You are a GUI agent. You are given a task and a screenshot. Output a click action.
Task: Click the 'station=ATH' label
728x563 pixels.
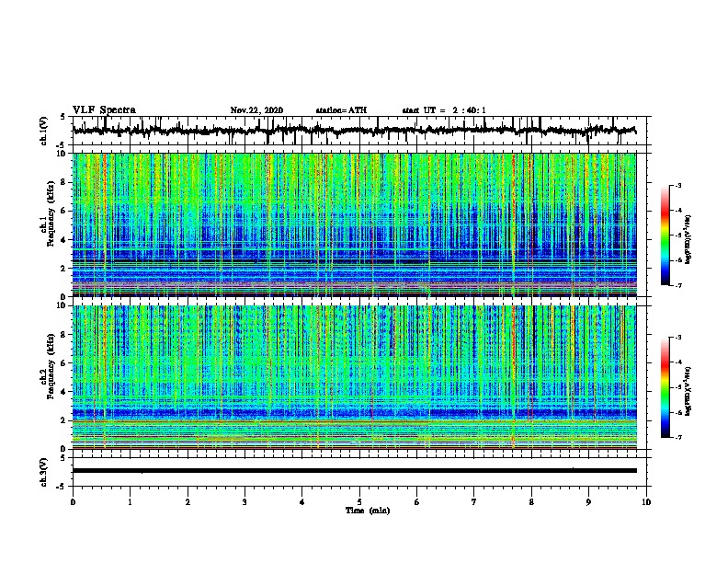(341, 110)
